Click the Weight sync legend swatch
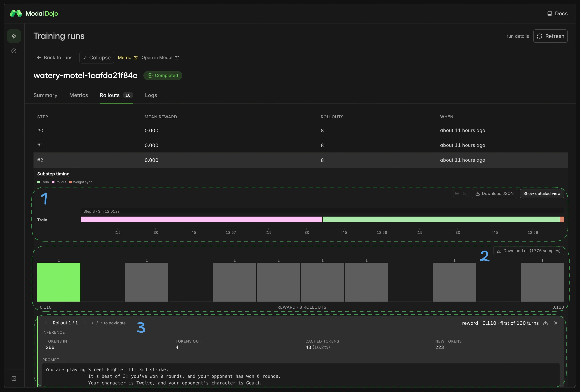 (x=71, y=182)
